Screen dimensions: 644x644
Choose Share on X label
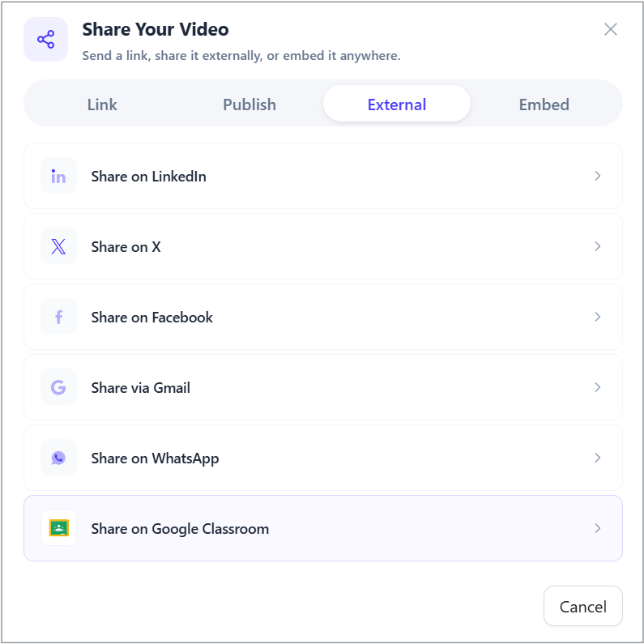coord(126,247)
